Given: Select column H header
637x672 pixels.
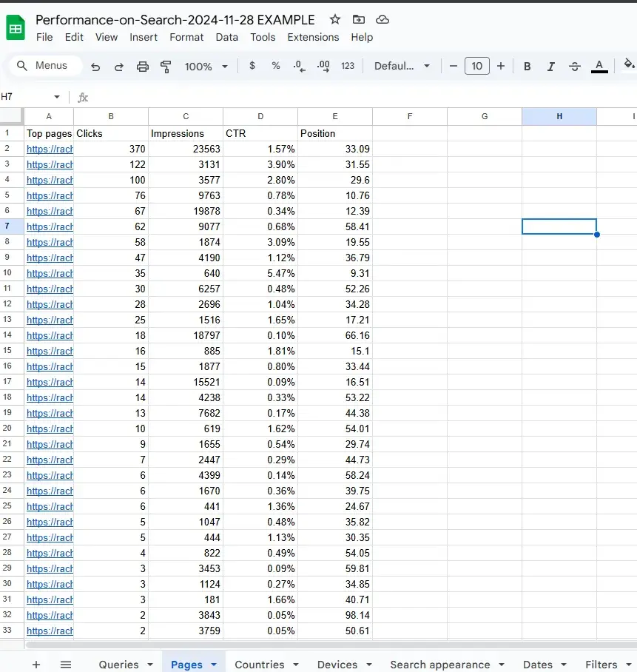Looking at the screenshot, I should point(559,117).
